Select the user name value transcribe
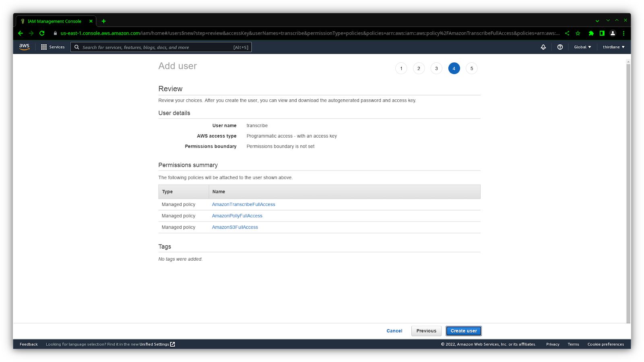 (x=257, y=125)
